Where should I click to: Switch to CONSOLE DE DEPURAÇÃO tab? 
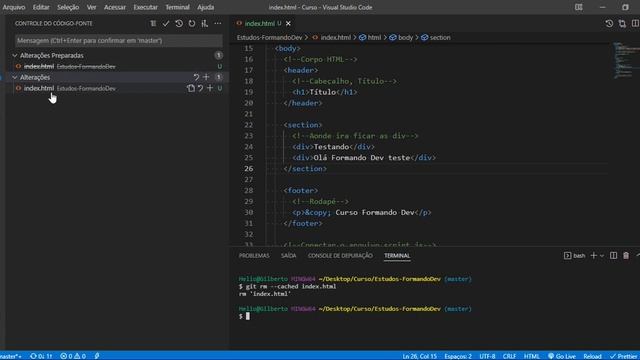pyautogui.click(x=340, y=256)
